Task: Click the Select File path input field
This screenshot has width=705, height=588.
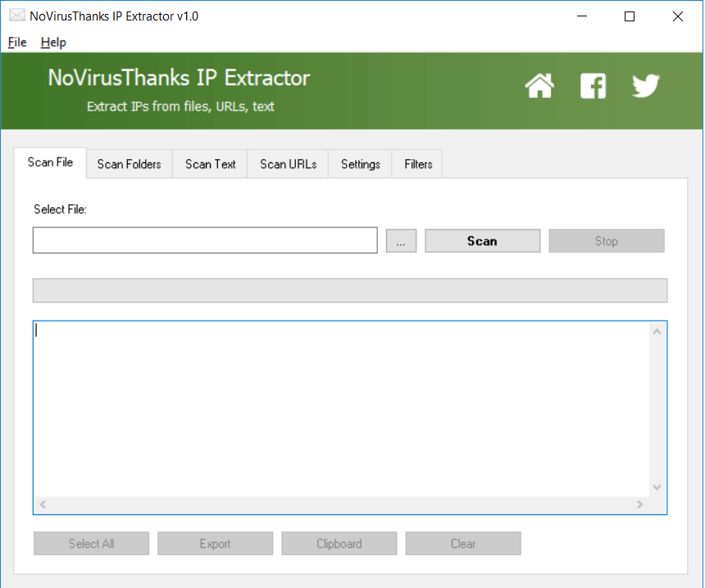Action: click(x=205, y=240)
